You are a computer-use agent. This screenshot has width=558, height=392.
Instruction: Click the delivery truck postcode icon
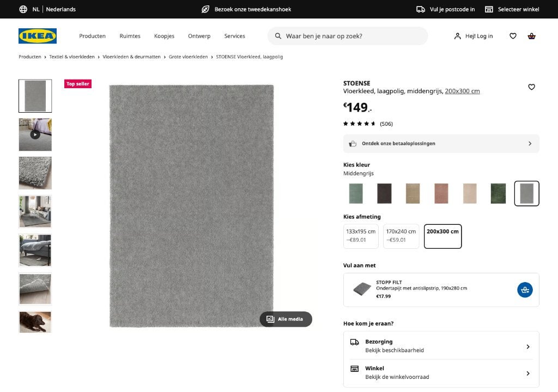(421, 9)
